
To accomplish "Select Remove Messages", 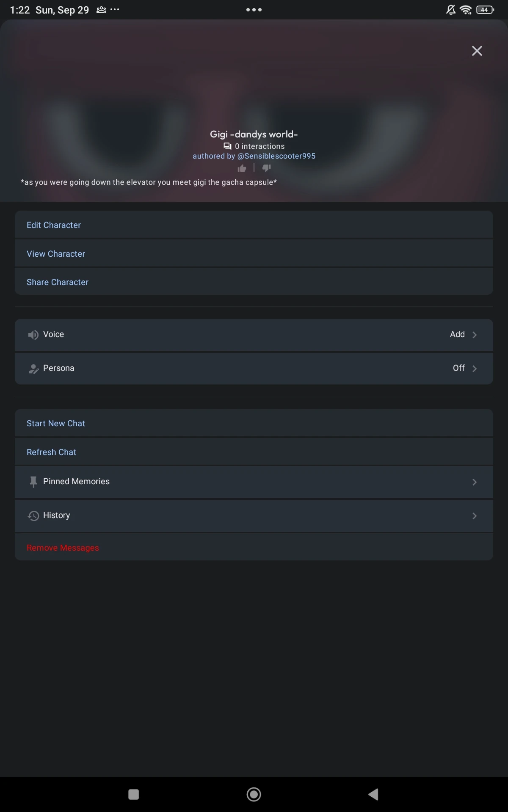I will coord(63,547).
